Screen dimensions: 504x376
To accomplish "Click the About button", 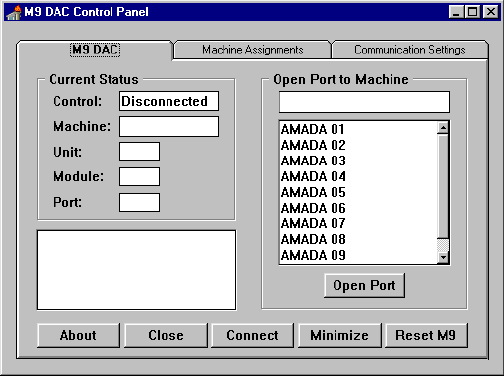I will [x=78, y=335].
